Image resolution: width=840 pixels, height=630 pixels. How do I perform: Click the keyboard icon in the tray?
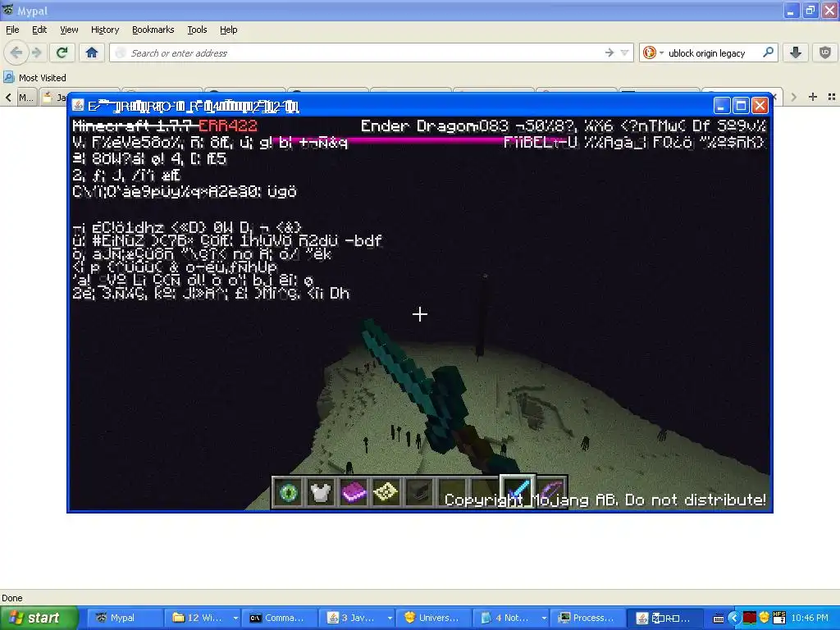coord(719,619)
